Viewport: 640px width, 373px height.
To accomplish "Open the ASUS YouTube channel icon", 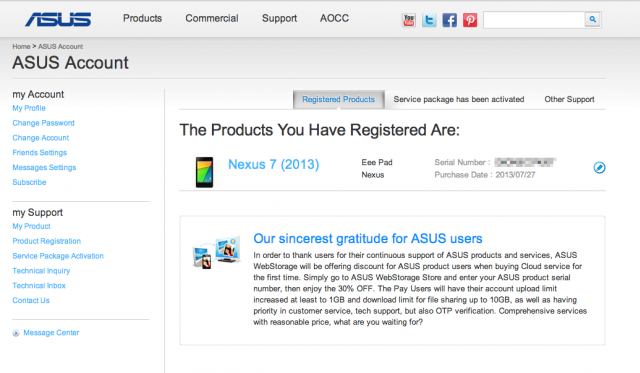I will pyautogui.click(x=409, y=20).
